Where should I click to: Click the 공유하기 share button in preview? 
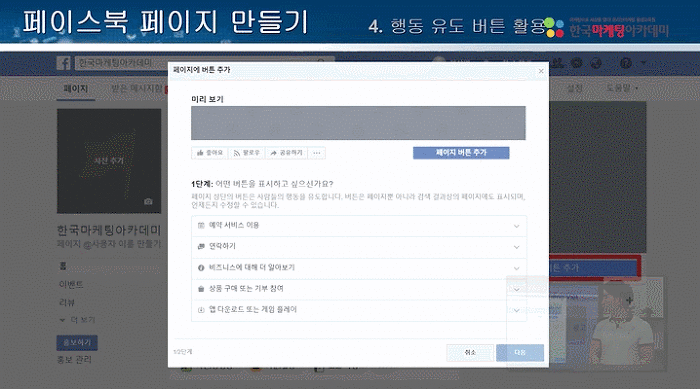(286, 153)
